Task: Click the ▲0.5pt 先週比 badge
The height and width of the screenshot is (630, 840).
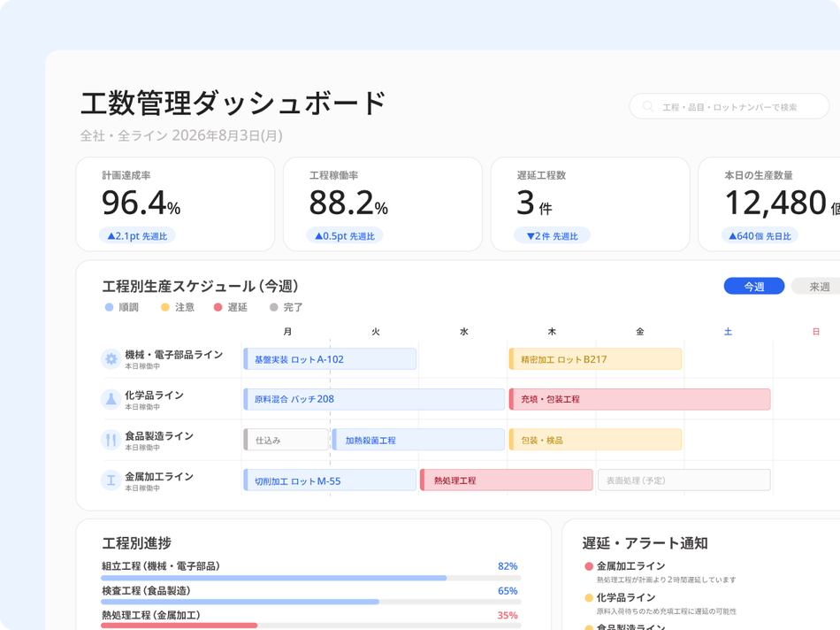Action: pyautogui.click(x=345, y=236)
